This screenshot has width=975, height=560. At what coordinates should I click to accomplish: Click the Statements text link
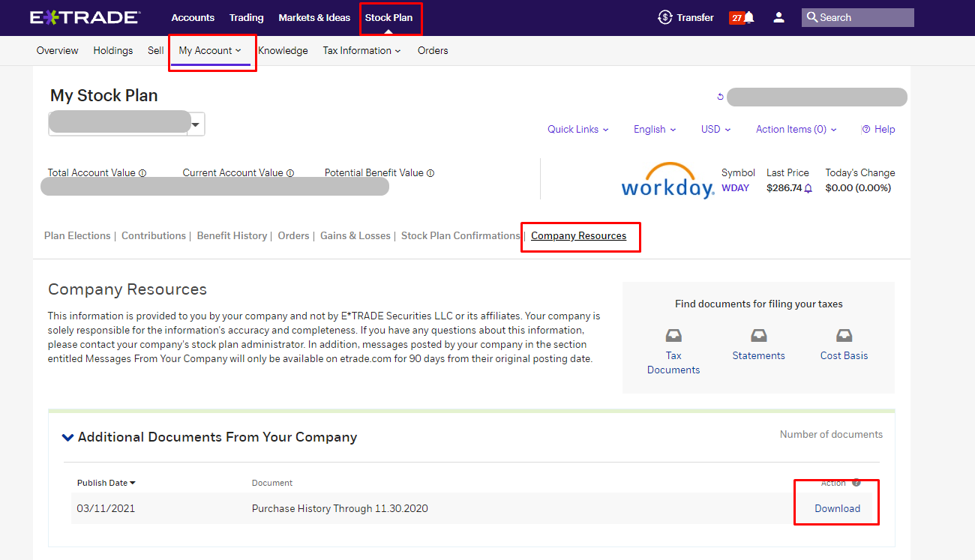tap(759, 355)
